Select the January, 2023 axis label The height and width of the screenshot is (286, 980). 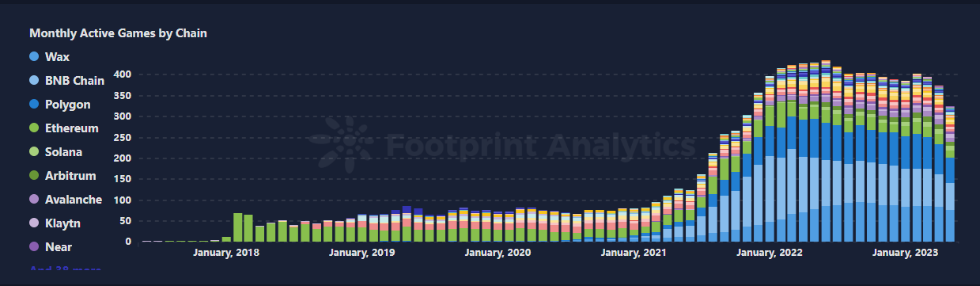(x=906, y=253)
